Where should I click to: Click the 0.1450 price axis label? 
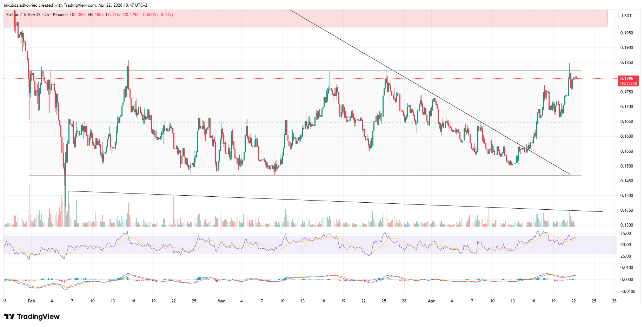(627, 181)
